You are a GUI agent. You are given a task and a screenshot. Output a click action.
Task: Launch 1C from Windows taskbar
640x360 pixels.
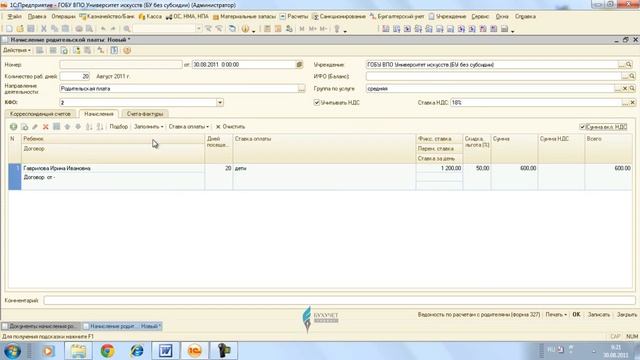click(x=195, y=351)
